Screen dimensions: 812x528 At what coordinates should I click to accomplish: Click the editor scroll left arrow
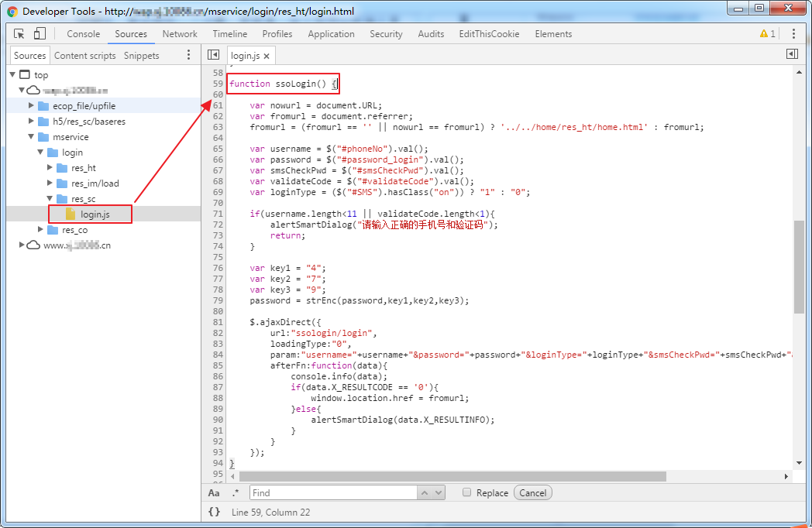click(232, 476)
